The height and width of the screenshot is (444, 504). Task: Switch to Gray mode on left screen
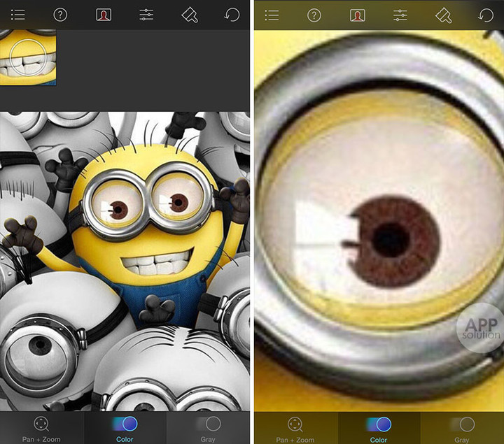(x=208, y=428)
